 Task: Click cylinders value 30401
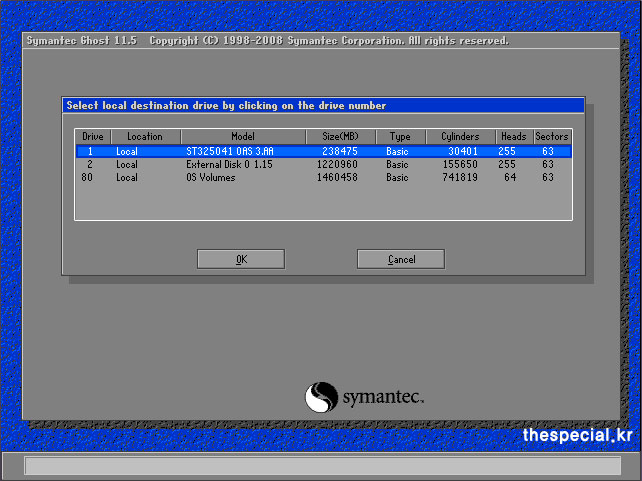[x=463, y=151]
